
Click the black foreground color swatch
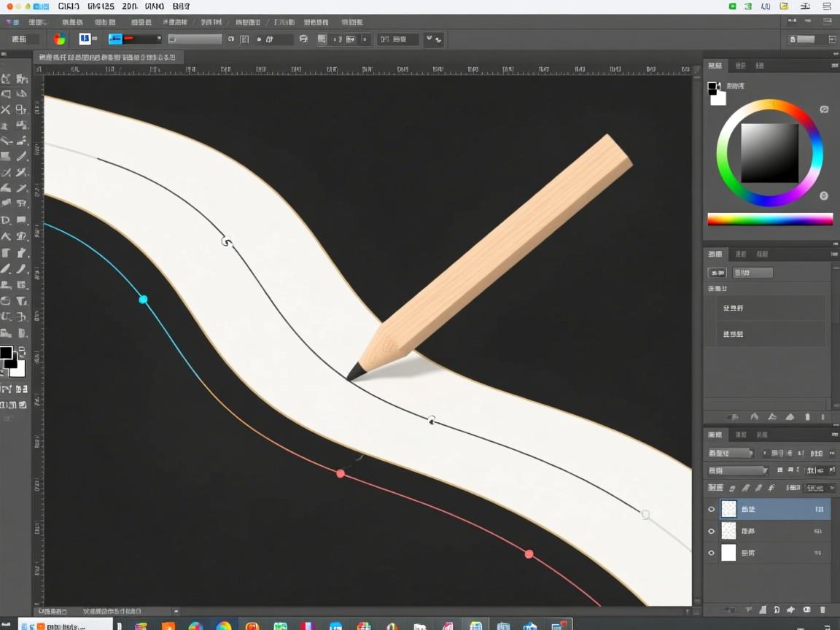7,354
